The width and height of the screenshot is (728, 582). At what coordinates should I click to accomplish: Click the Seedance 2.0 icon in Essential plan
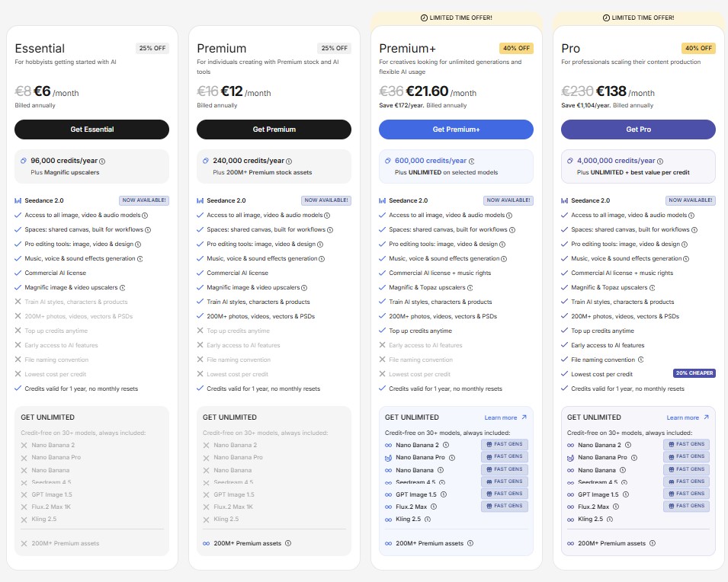[x=18, y=201]
